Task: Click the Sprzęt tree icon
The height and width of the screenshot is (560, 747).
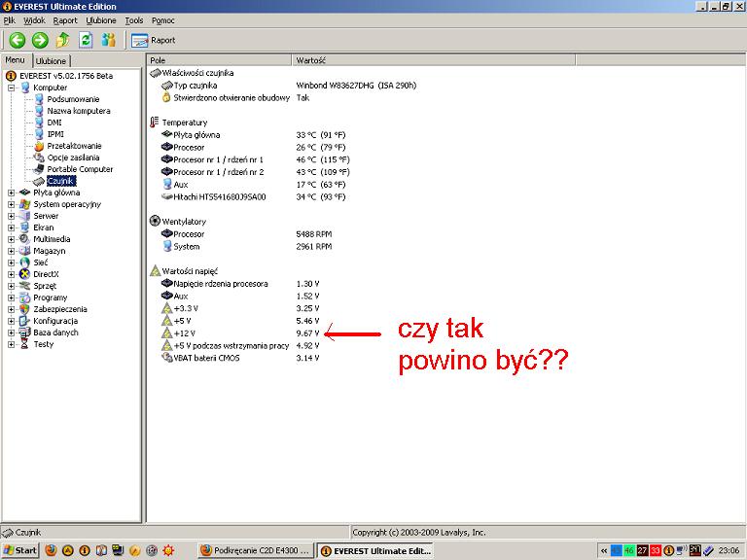Action: (x=24, y=286)
